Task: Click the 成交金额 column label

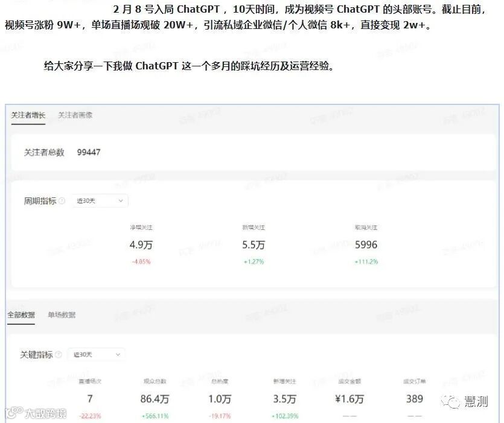Action: (x=349, y=381)
